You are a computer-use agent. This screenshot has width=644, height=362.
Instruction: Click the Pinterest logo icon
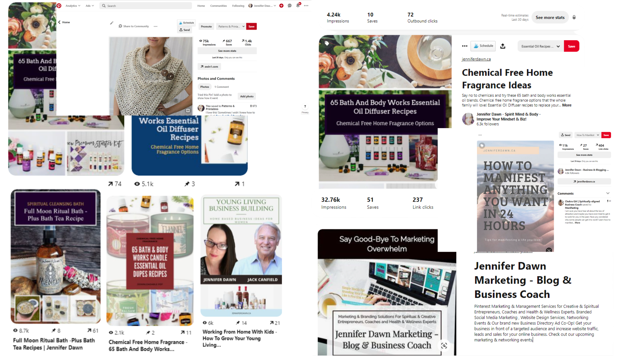59,6
